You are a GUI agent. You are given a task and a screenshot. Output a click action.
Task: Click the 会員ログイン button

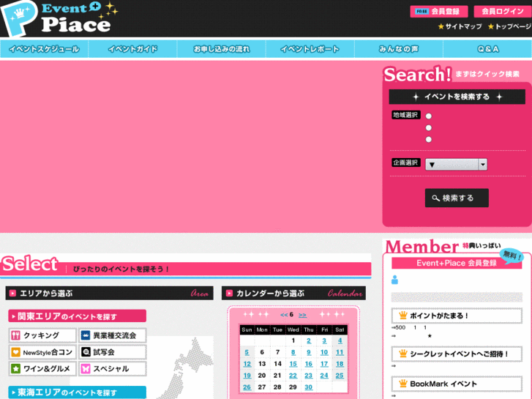coord(503,11)
